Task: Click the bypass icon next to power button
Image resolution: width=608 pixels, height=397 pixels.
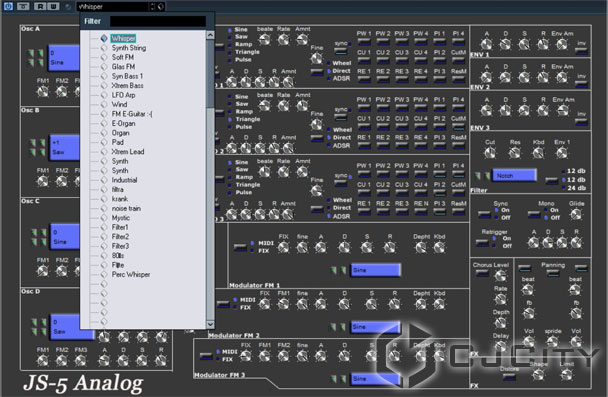Action: coord(23,6)
